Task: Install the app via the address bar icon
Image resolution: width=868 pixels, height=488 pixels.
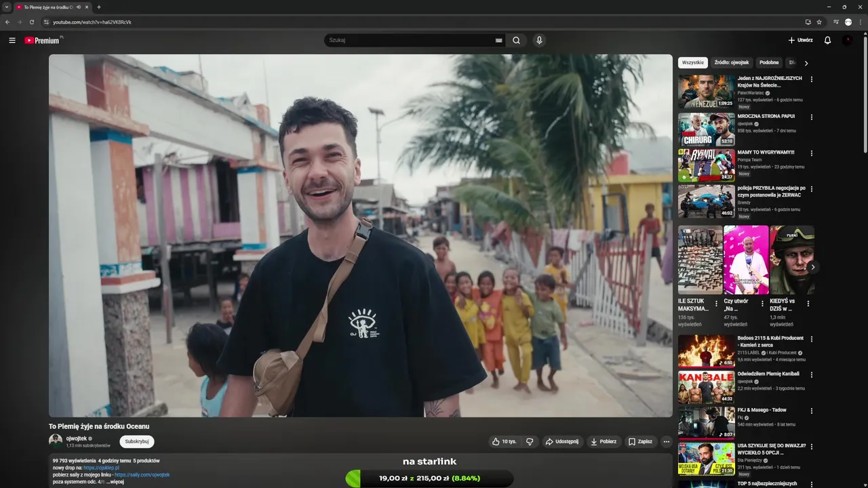Action: [808, 22]
